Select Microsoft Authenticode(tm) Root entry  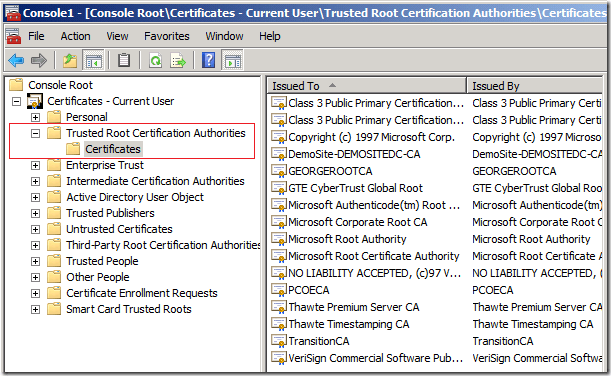(374, 205)
